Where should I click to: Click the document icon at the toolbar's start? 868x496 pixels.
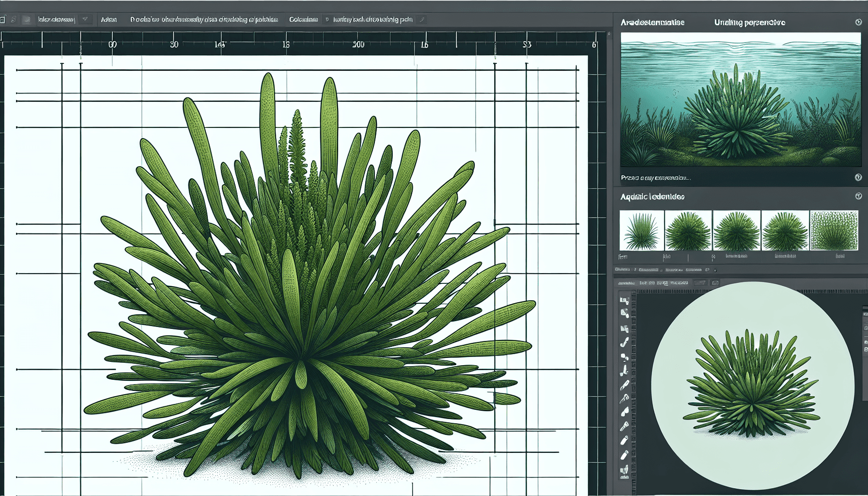[2, 20]
